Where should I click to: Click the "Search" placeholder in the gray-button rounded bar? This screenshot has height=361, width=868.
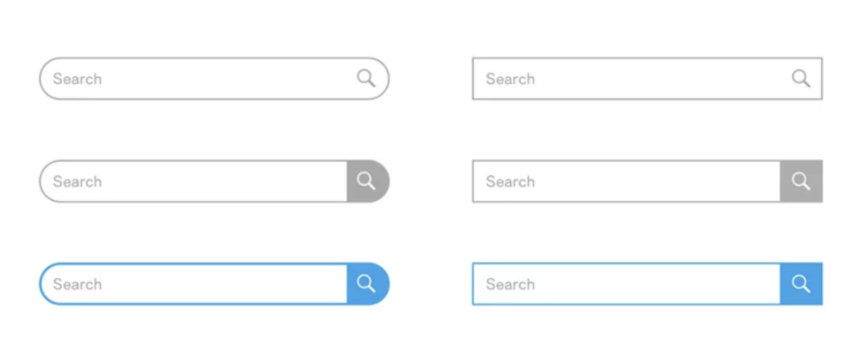(x=77, y=181)
